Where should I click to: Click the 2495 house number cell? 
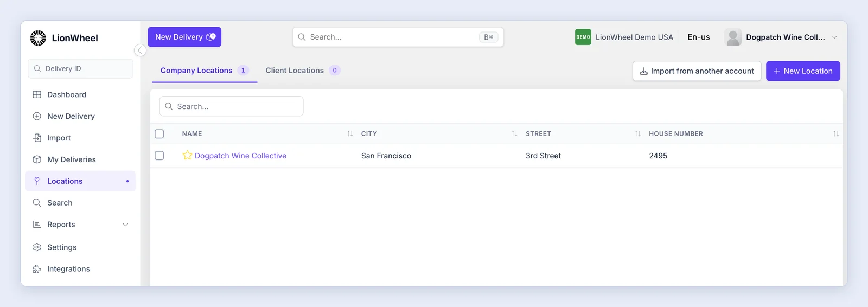[x=658, y=156]
